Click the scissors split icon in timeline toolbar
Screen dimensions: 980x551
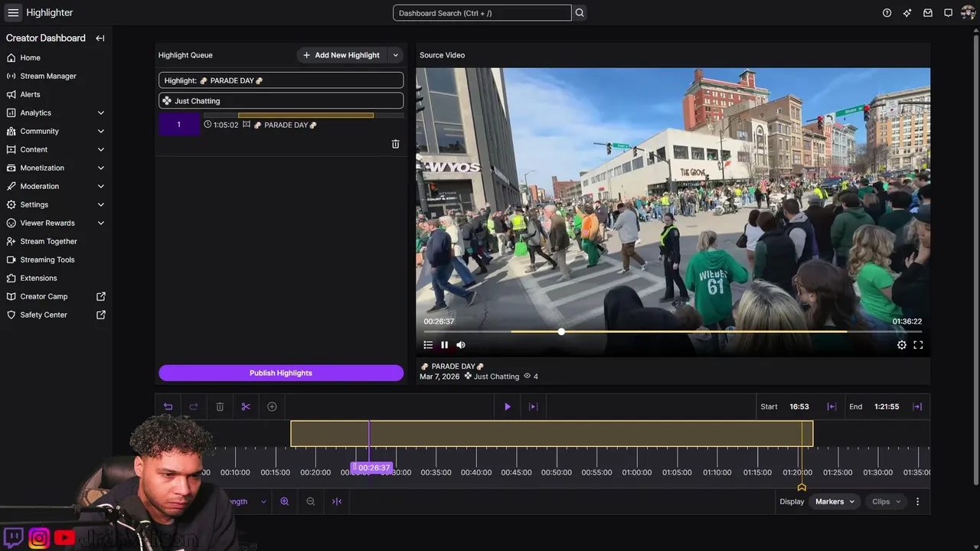pos(246,406)
